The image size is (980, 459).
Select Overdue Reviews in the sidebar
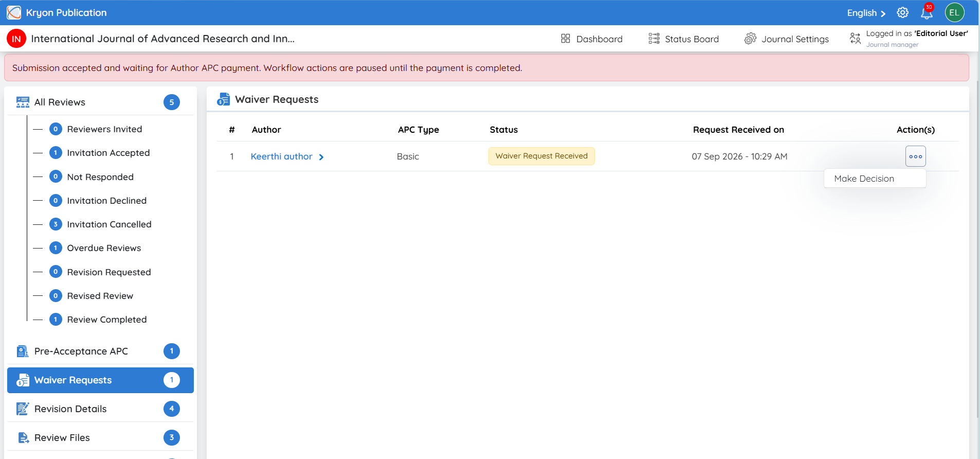pyautogui.click(x=104, y=248)
